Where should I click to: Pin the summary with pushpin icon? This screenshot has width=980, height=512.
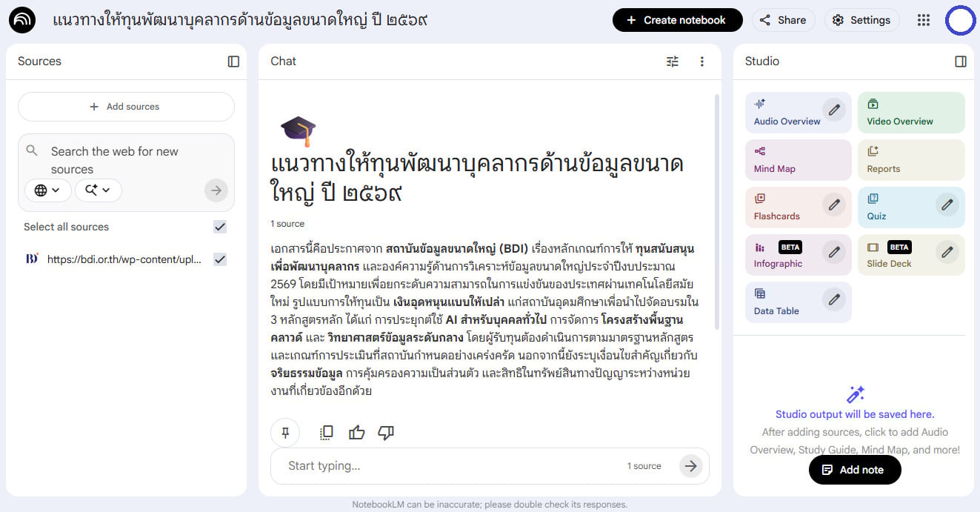pyautogui.click(x=285, y=433)
